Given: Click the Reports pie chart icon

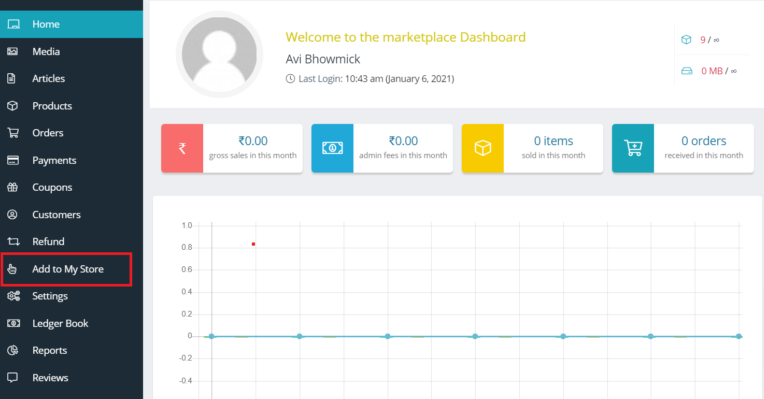Looking at the screenshot, I should 13,350.
